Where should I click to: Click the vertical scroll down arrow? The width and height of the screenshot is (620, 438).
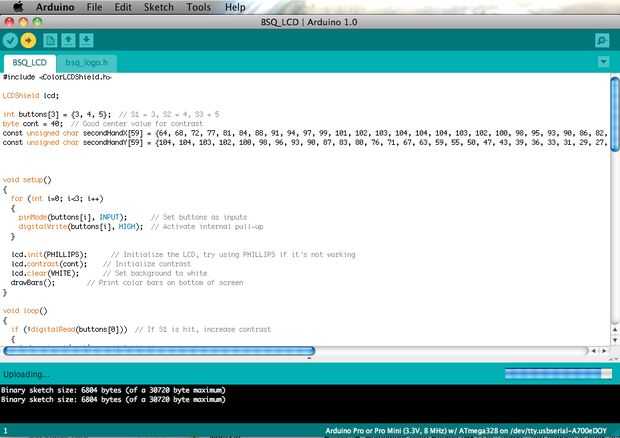(x=615, y=340)
